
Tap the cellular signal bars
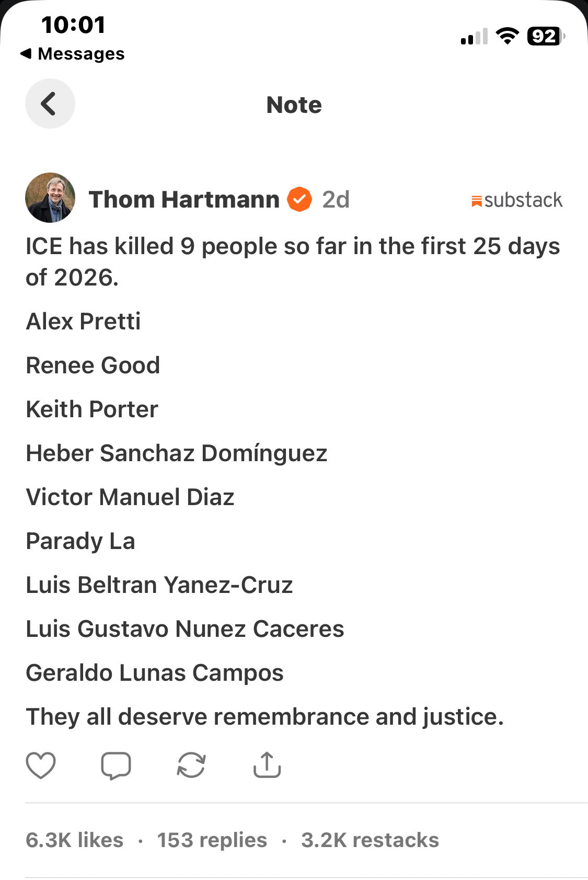click(x=474, y=37)
